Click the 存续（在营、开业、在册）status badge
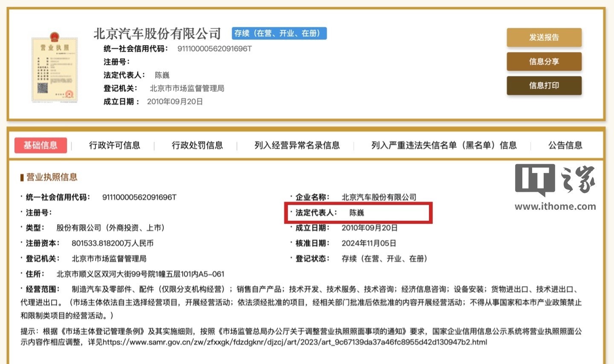Screen dimensions: 614x364 pyautogui.click(x=278, y=33)
